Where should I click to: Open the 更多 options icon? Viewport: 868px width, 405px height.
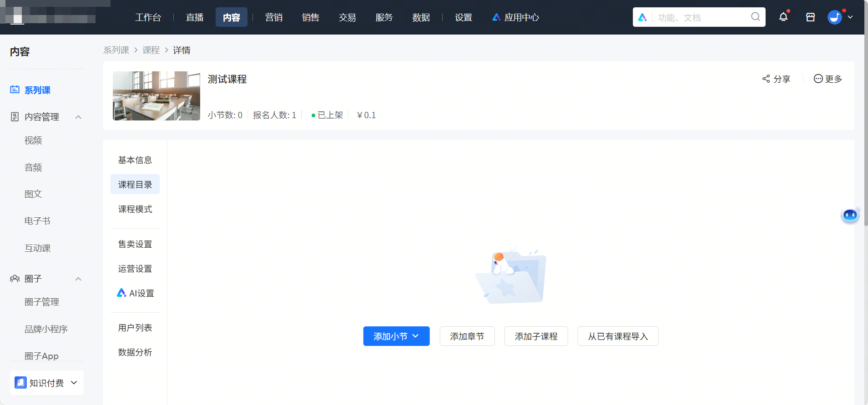[818, 79]
